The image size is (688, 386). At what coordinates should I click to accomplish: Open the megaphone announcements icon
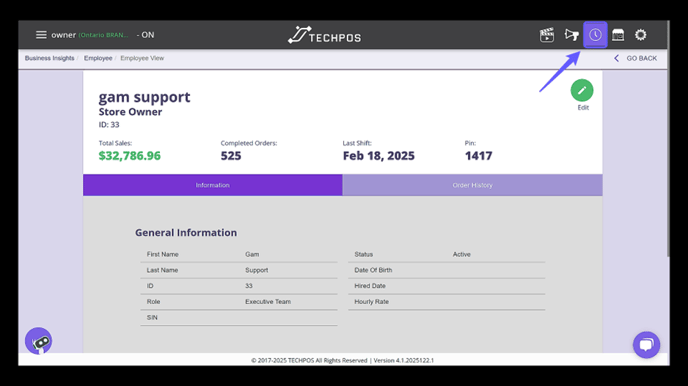pos(571,35)
